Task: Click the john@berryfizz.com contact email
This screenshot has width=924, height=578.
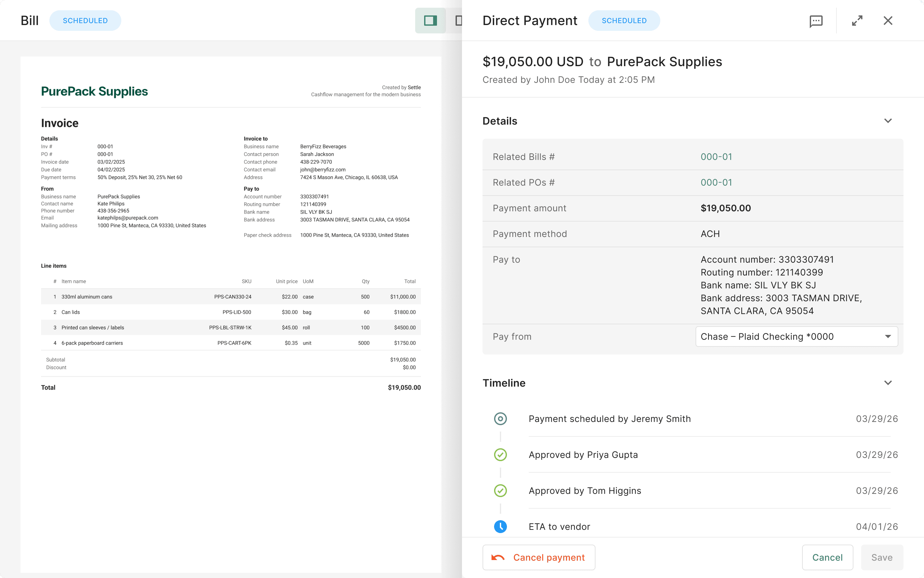Action: tap(323, 169)
